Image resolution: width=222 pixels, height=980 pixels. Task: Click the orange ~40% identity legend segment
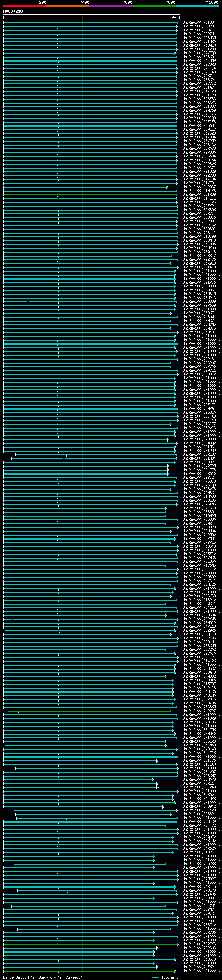(68, 6)
